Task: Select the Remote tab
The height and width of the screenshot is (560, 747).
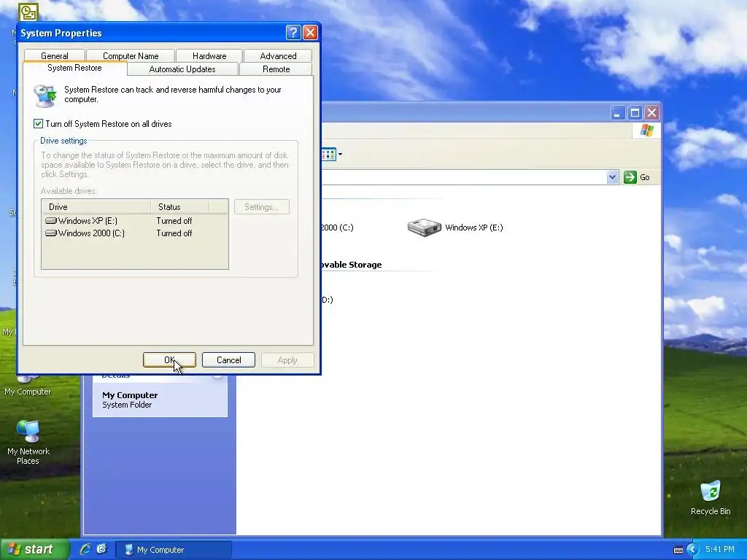Action: pos(276,69)
